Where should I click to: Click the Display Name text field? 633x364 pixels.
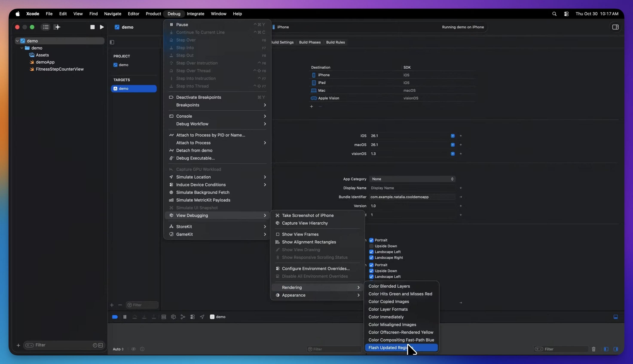pos(412,188)
